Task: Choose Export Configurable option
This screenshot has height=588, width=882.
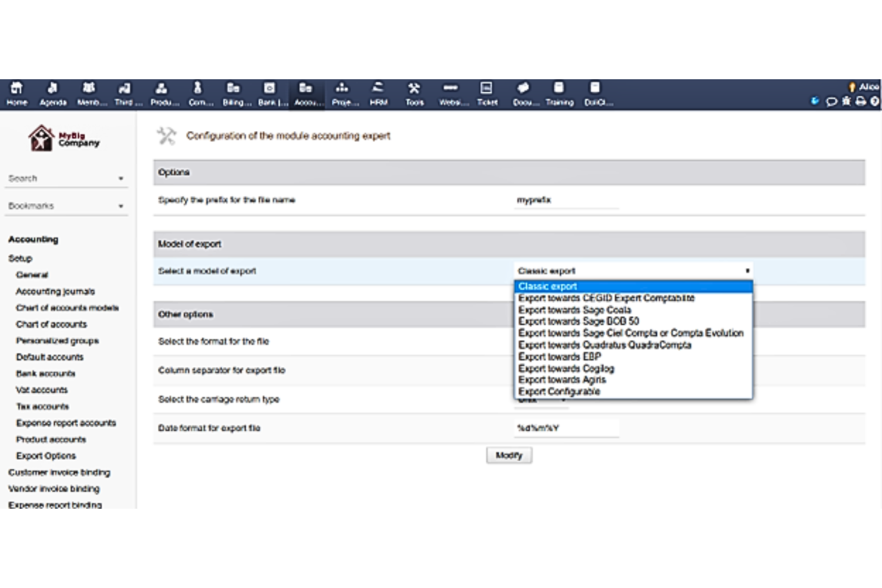Action: [633, 391]
